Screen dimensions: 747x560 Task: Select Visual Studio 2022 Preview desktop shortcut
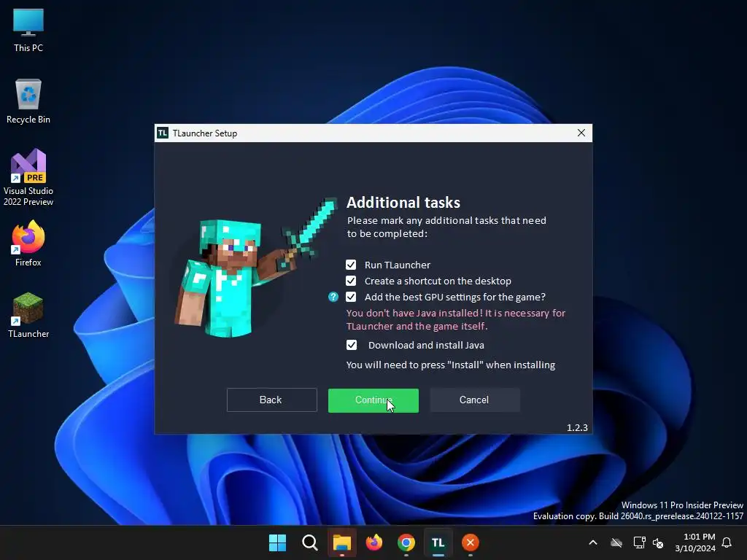tap(28, 178)
